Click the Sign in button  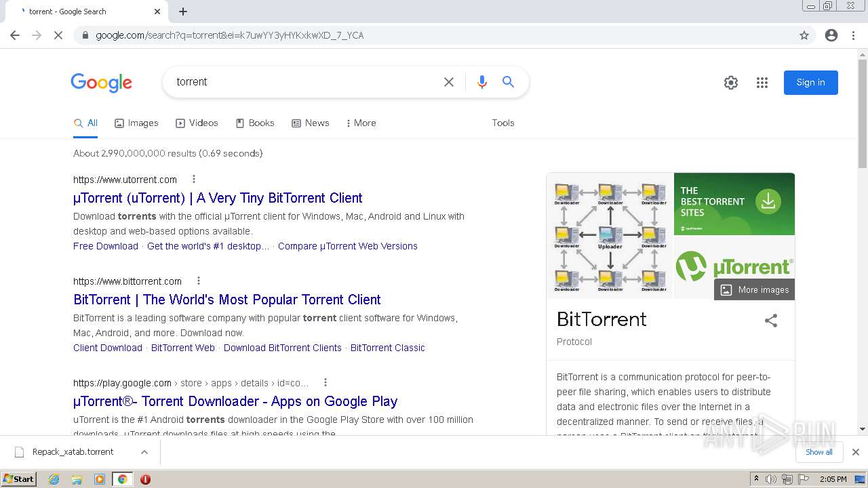click(x=811, y=83)
